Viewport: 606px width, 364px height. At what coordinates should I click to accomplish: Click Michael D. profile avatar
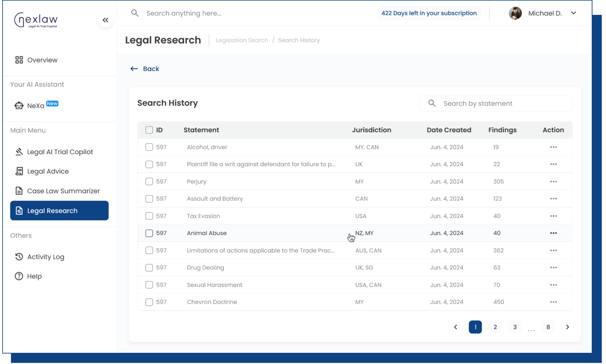(x=515, y=13)
